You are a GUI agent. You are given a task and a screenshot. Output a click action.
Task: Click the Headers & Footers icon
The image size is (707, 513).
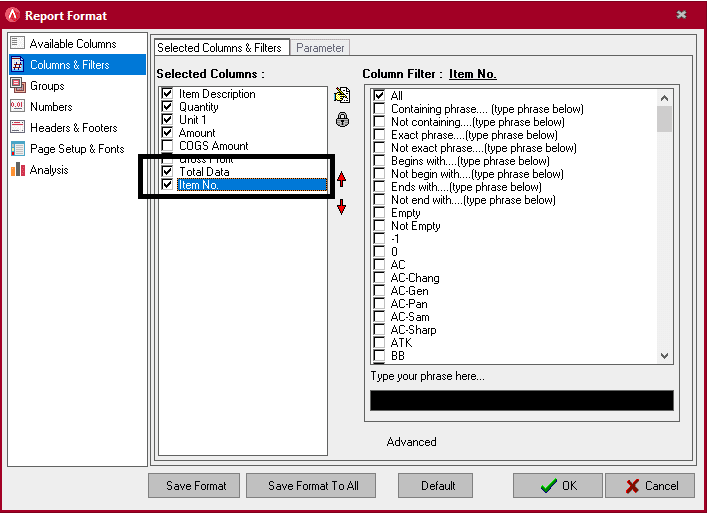click(17, 128)
